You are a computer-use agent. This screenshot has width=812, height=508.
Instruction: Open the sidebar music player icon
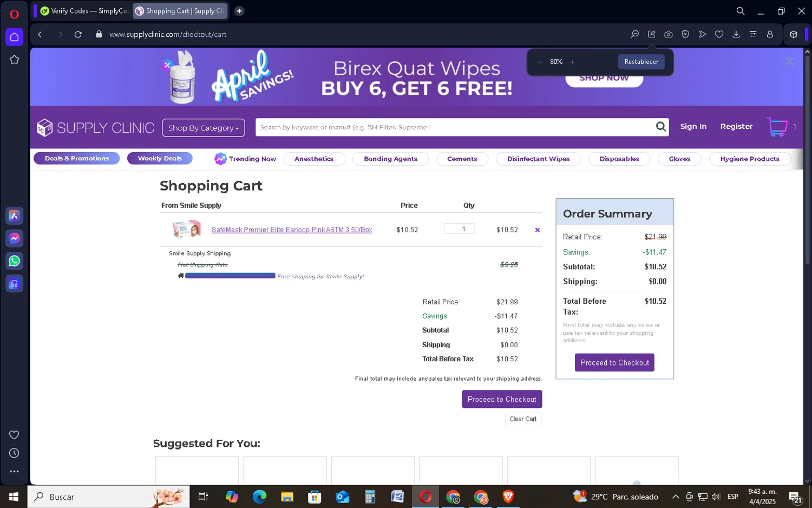(14, 284)
